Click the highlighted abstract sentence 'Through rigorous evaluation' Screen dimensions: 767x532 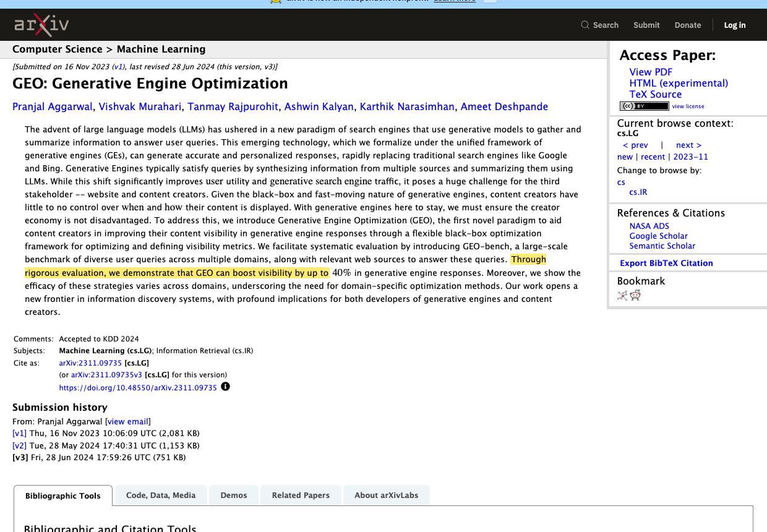pos(286,266)
